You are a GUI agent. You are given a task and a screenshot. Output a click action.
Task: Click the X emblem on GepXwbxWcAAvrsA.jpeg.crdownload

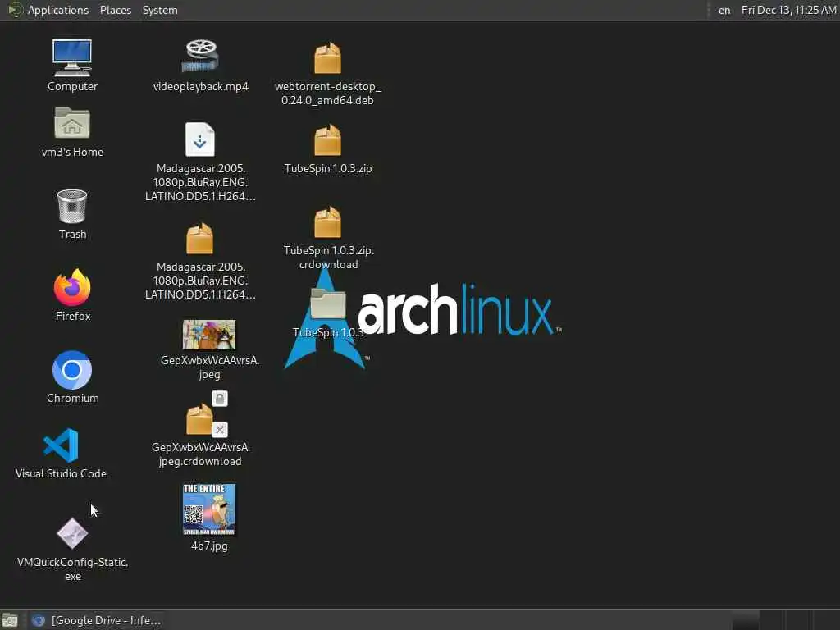pos(220,430)
